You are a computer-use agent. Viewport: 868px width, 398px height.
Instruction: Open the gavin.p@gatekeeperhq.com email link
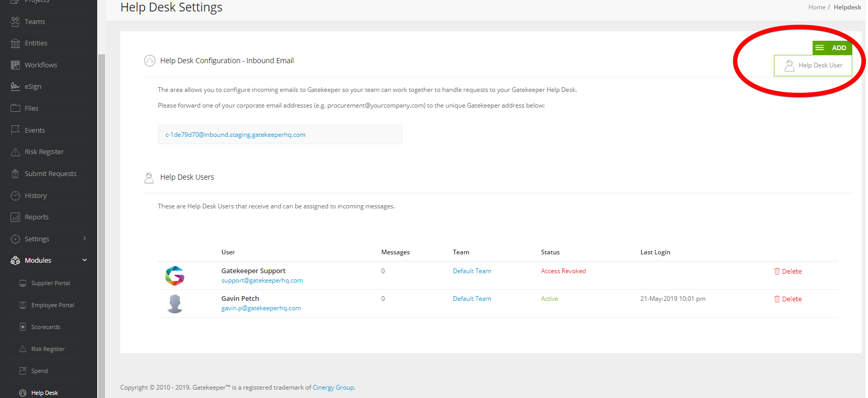click(x=261, y=308)
